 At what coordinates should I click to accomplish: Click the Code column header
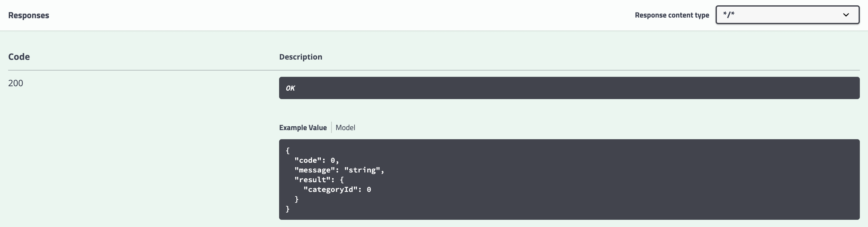(19, 56)
